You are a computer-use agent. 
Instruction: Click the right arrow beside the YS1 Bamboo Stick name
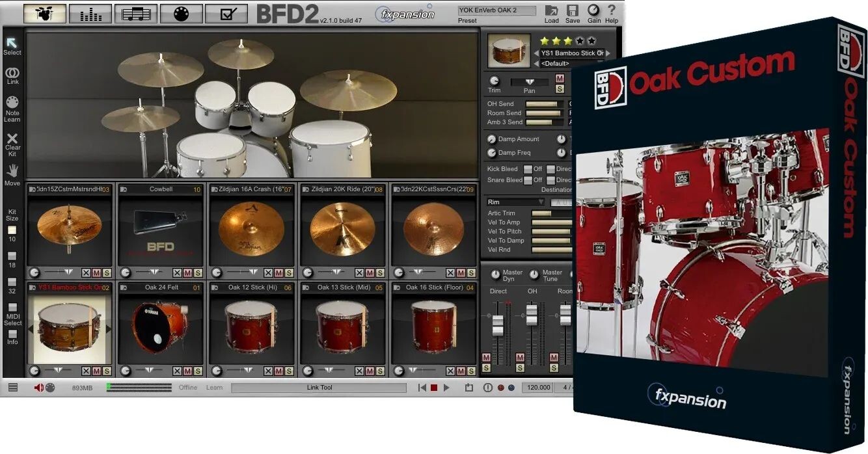coord(608,53)
